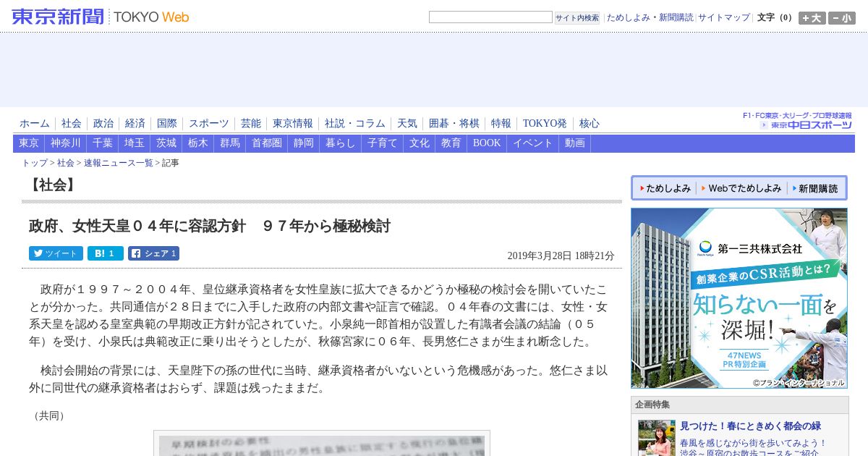
Task: Select the 茨城 regional tab
Action: (x=166, y=143)
